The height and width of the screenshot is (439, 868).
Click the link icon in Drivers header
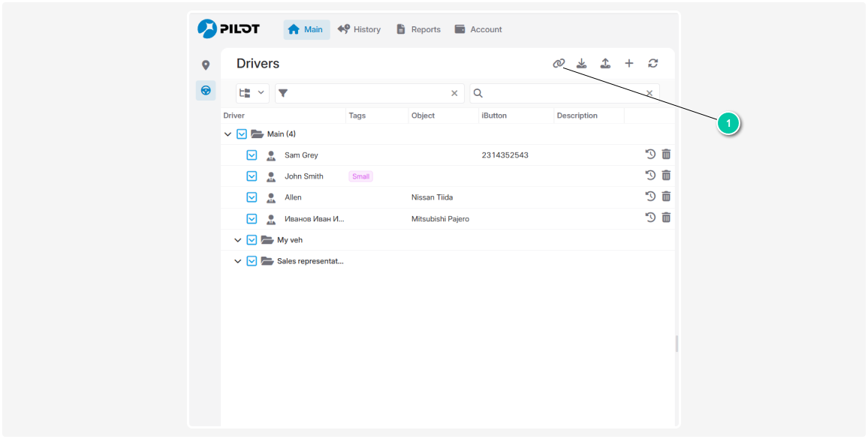559,64
